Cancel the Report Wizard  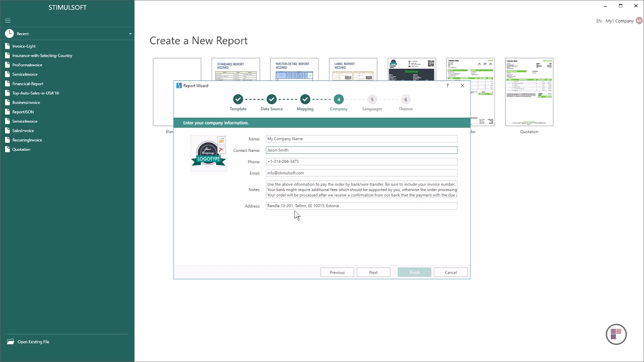[x=451, y=273]
